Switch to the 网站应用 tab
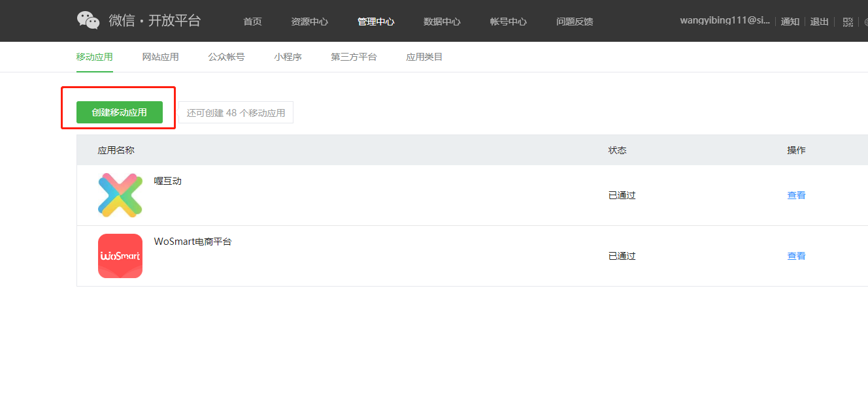This screenshot has width=868, height=395. click(161, 57)
